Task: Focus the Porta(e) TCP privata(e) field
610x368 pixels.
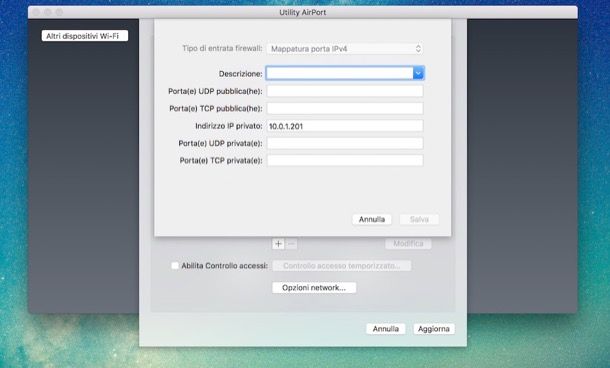Action: pos(345,160)
